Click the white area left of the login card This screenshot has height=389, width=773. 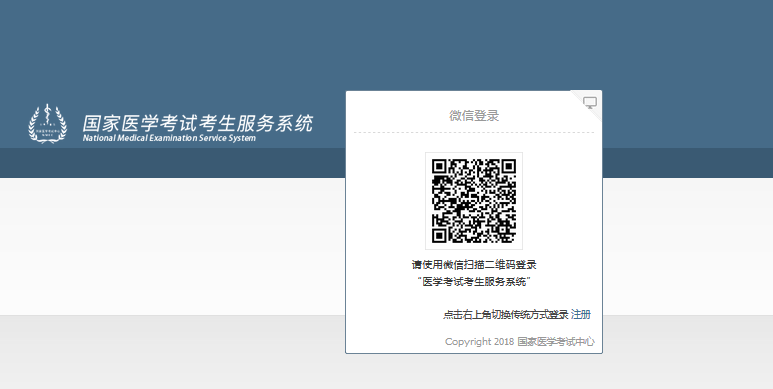point(173,247)
